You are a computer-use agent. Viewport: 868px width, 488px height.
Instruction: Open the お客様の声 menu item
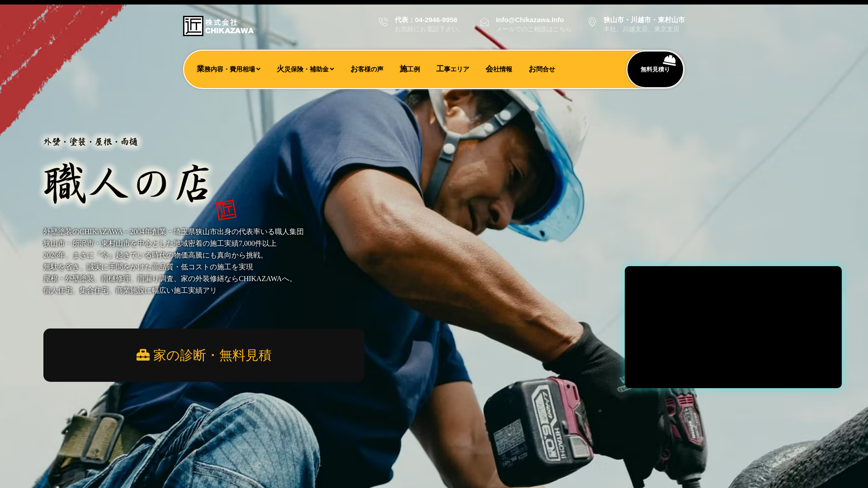pyautogui.click(x=367, y=69)
